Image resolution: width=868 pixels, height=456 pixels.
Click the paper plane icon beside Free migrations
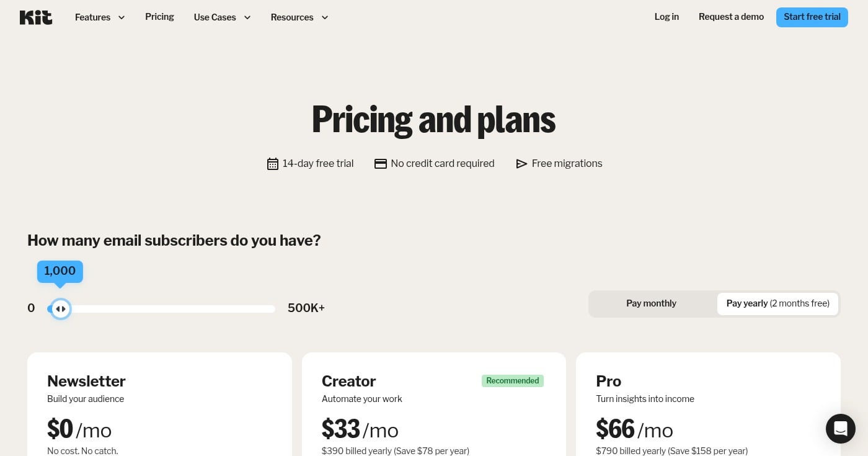pyautogui.click(x=521, y=164)
